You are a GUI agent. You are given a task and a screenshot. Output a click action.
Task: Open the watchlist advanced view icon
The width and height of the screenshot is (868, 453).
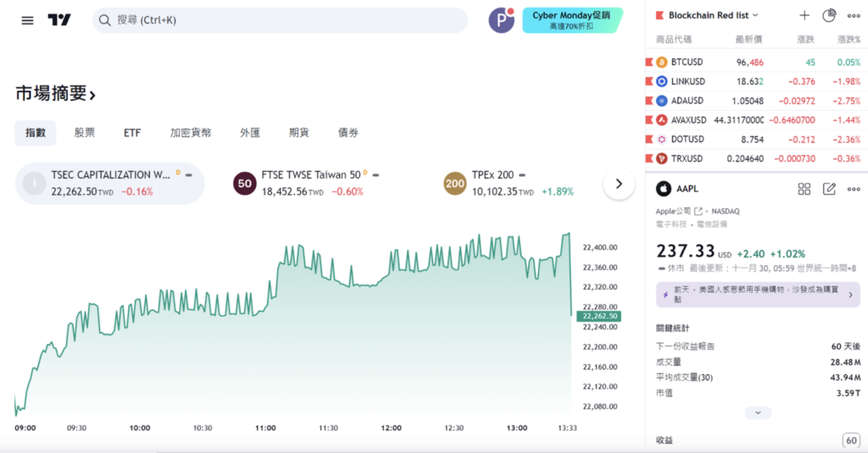(829, 15)
